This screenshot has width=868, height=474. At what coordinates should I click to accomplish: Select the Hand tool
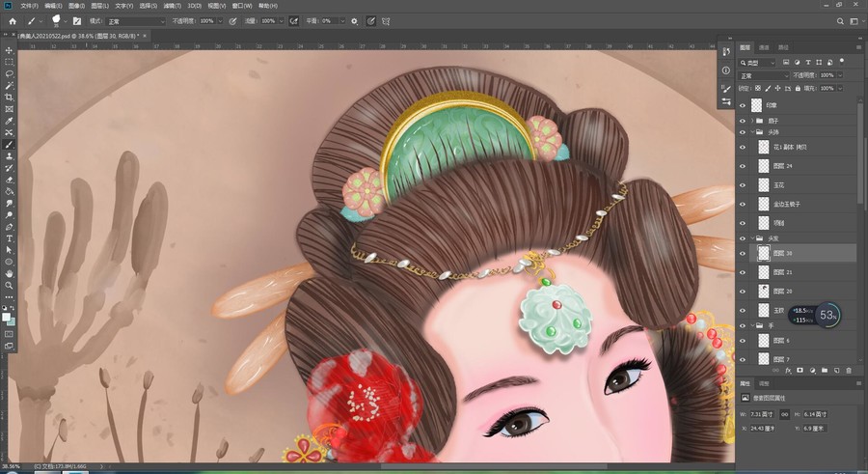point(9,273)
